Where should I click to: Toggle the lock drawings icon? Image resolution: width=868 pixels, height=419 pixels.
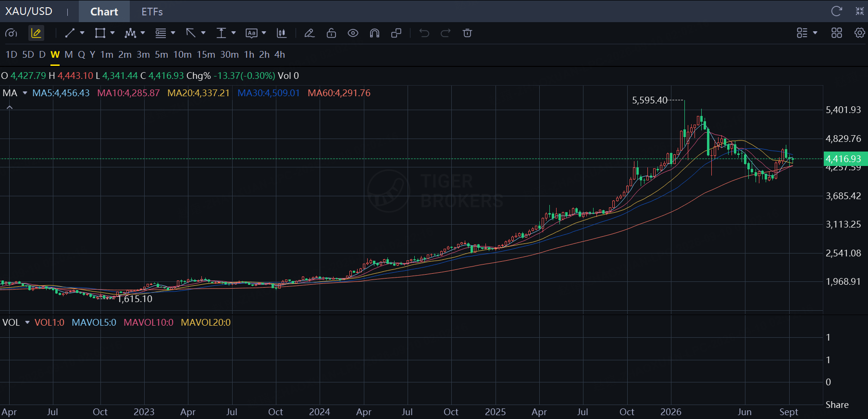(x=331, y=33)
